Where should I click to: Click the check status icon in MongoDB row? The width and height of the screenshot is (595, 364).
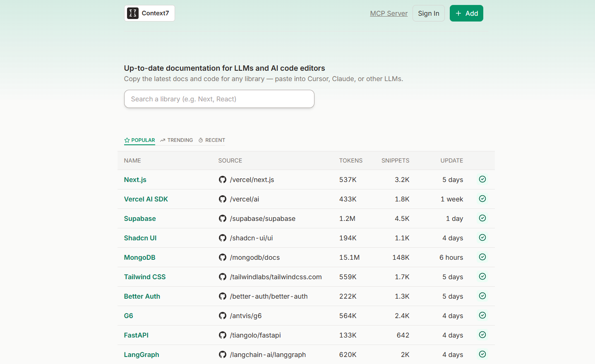482,257
